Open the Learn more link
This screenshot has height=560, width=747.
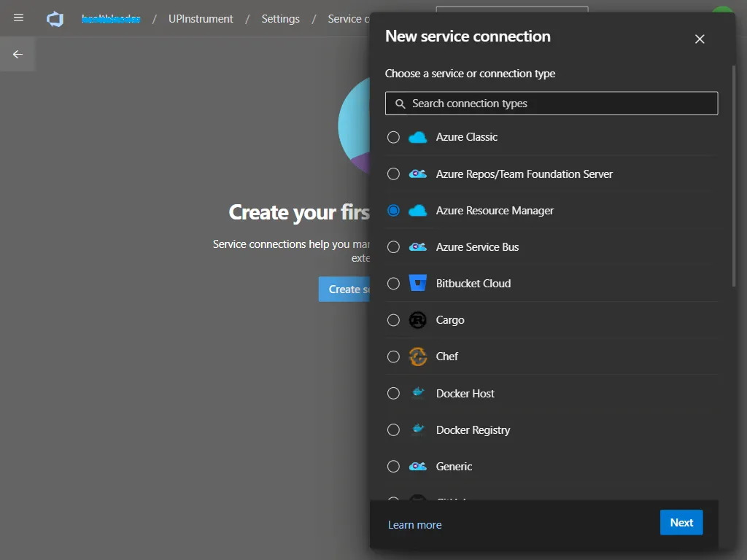415,525
